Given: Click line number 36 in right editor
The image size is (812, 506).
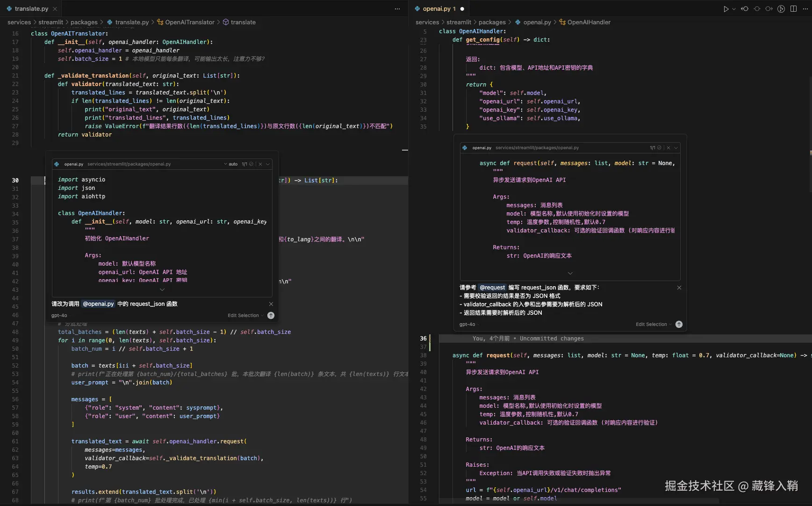Looking at the screenshot, I should [424, 339].
